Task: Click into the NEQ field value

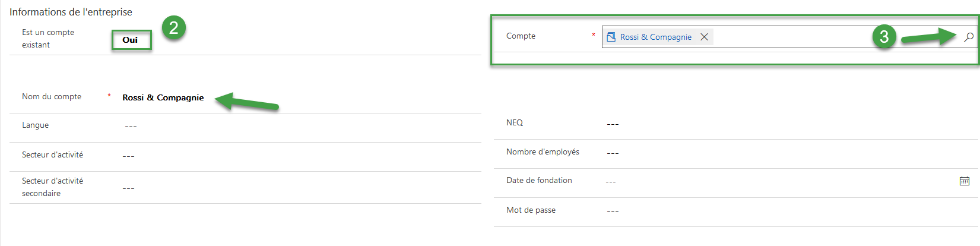Action: coord(613,124)
